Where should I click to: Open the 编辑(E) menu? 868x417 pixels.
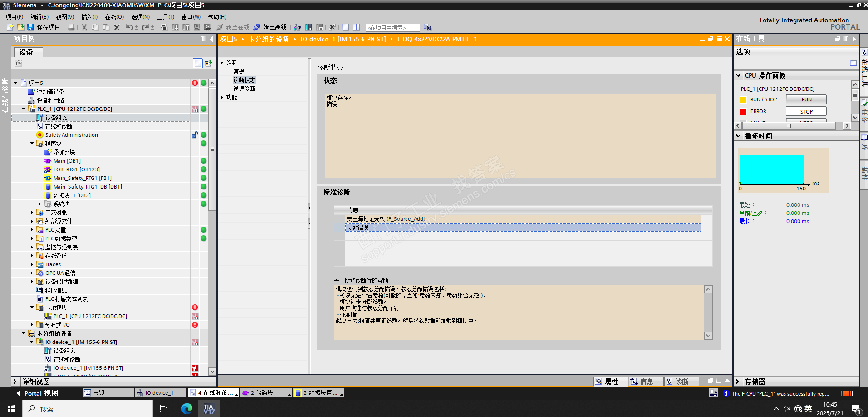39,17
